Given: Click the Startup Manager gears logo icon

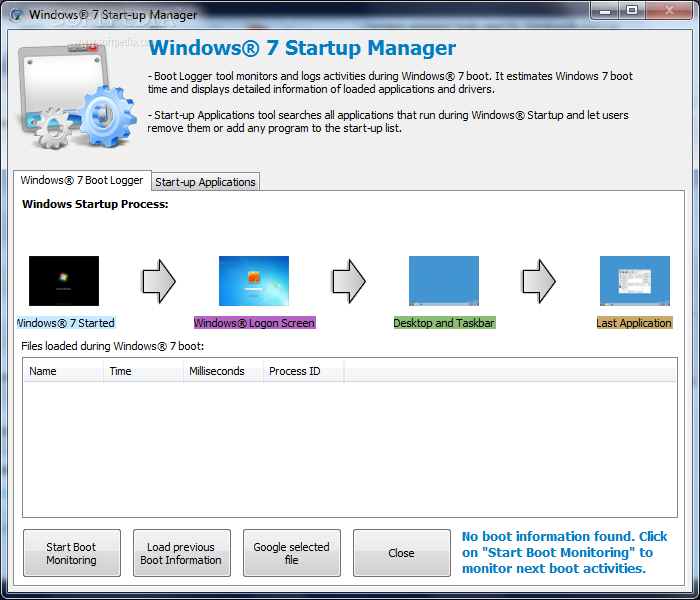Looking at the screenshot, I should pos(77,96).
